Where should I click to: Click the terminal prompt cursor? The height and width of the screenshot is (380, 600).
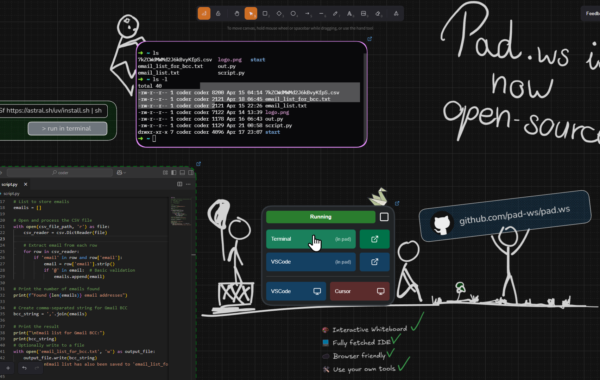coord(154,139)
